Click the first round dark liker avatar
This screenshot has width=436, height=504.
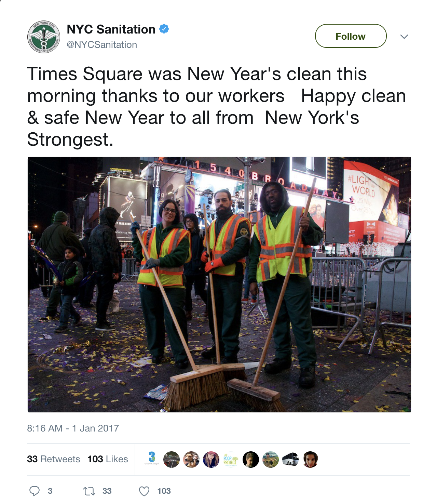click(172, 460)
